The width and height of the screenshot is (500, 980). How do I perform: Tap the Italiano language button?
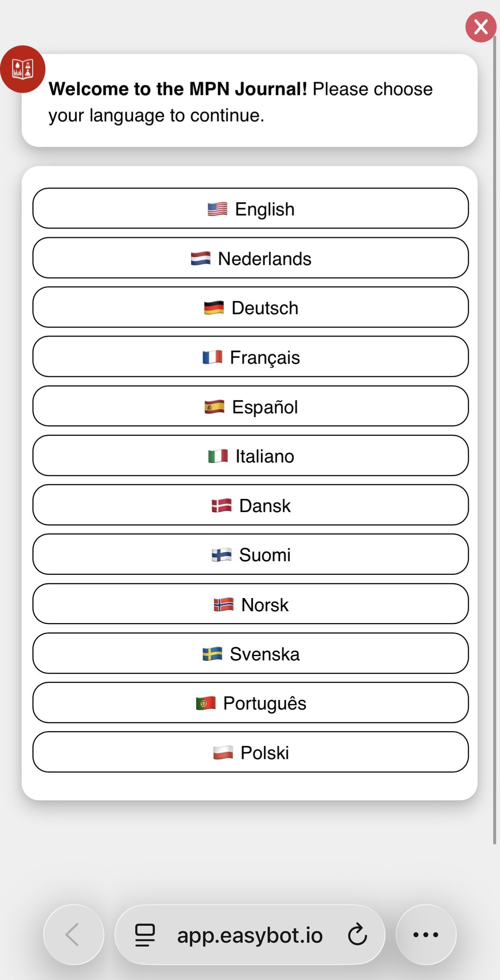251,456
